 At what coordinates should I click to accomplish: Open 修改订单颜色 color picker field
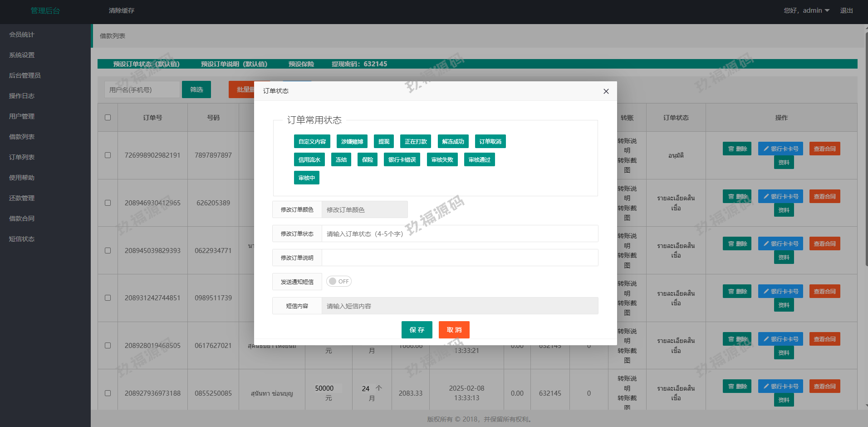pyautogui.click(x=364, y=210)
